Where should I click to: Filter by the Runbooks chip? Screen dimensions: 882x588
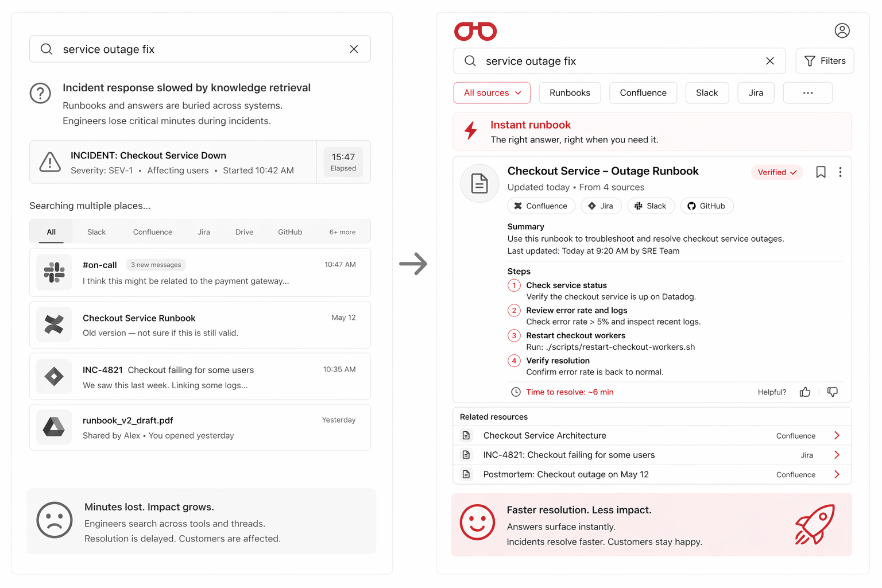570,93
